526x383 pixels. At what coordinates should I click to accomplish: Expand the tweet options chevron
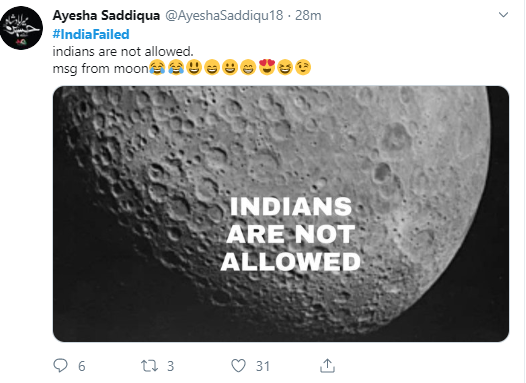(x=503, y=15)
